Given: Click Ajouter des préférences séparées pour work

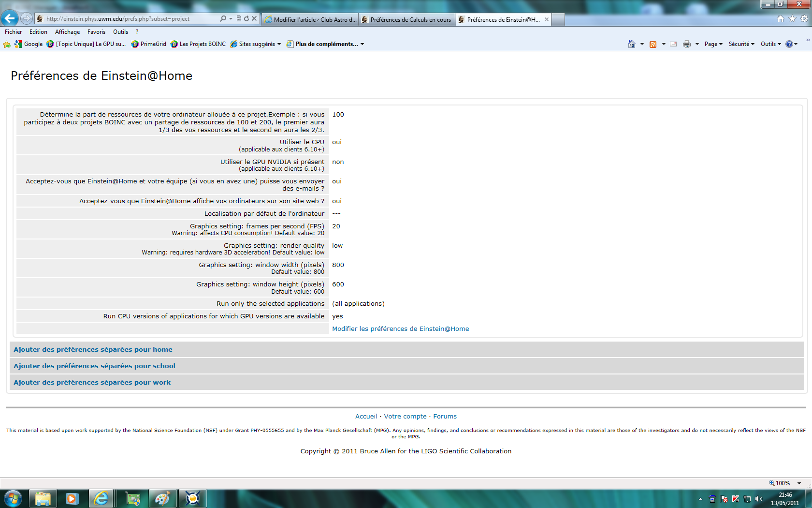Looking at the screenshot, I should 92,383.
